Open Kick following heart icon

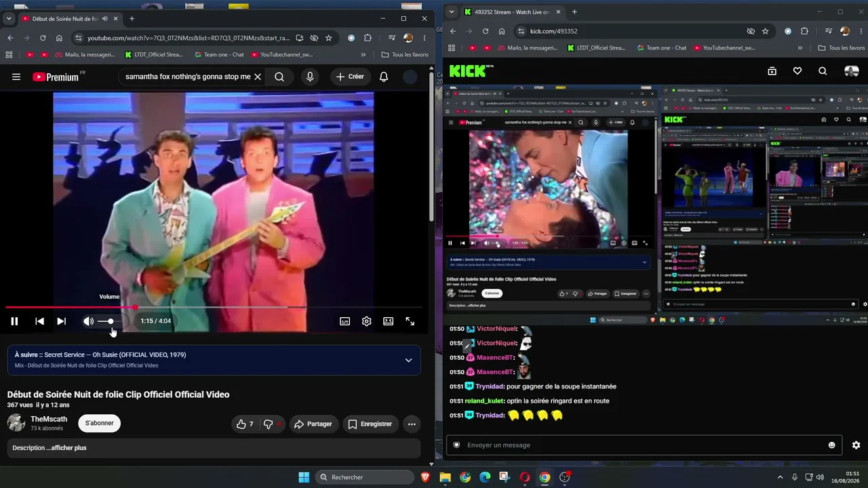coord(797,71)
